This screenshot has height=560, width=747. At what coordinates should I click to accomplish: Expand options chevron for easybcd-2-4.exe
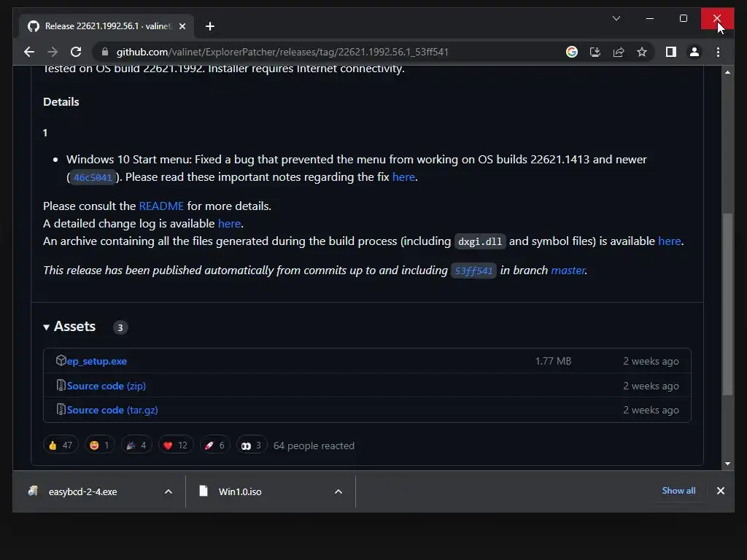click(x=169, y=491)
